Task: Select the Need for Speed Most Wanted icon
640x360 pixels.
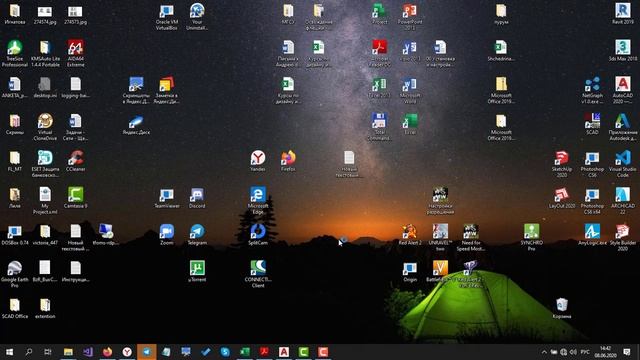Action: tap(471, 237)
